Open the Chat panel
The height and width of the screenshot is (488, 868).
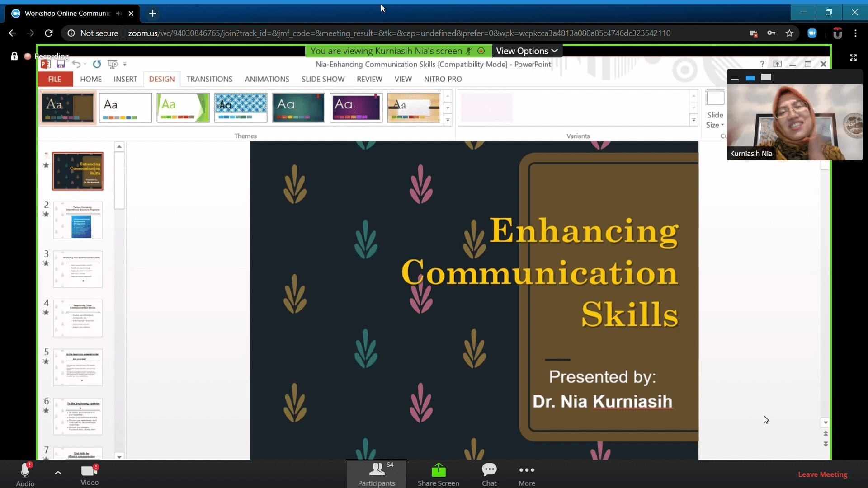(489, 474)
